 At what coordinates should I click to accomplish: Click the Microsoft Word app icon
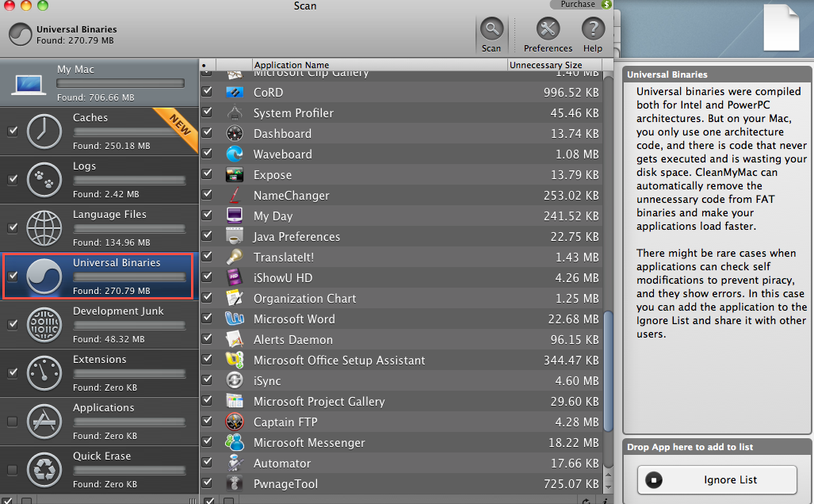[235, 319]
